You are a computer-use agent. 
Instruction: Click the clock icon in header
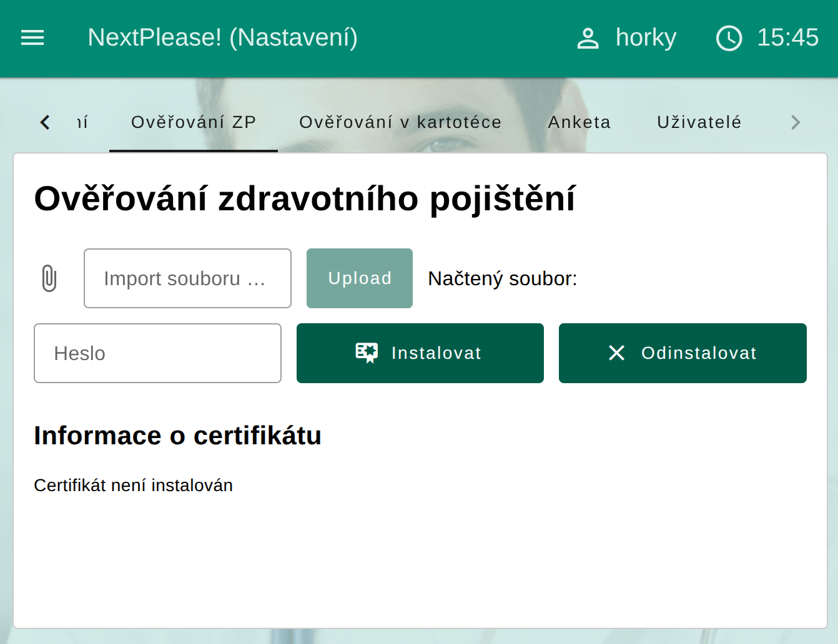coord(729,38)
